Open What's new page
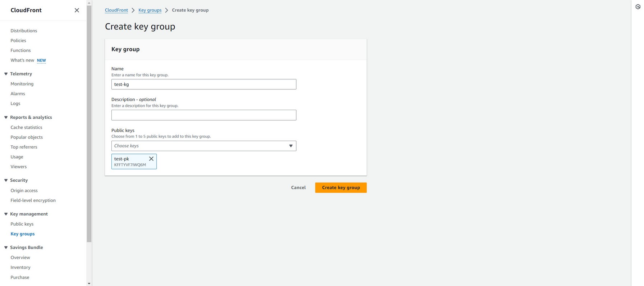The width and height of the screenshot is (644, 286). point(22,60)
